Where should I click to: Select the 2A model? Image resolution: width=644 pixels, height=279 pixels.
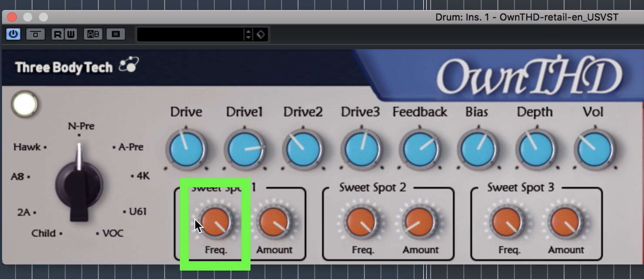[x=23, y=213]
